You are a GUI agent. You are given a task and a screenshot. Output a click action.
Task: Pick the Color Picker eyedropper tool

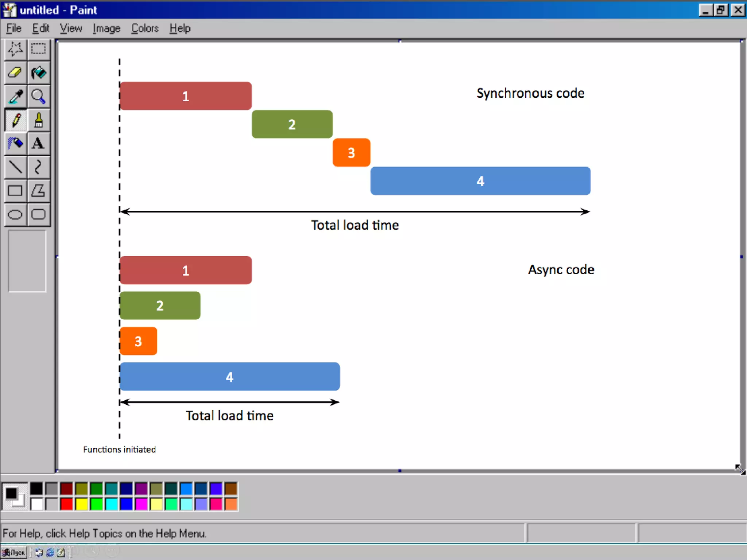click(15, 96)
